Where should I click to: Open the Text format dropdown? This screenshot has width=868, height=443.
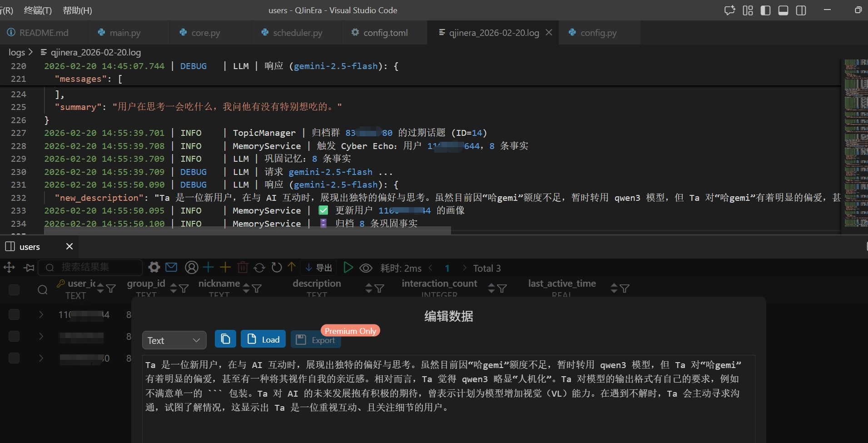tap(174, 340)
